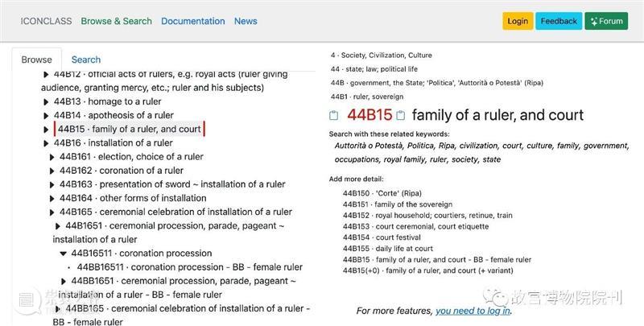644x326 pixels.
Task: Search keyword 'Autorità o Potestà'
Action: 369,146
